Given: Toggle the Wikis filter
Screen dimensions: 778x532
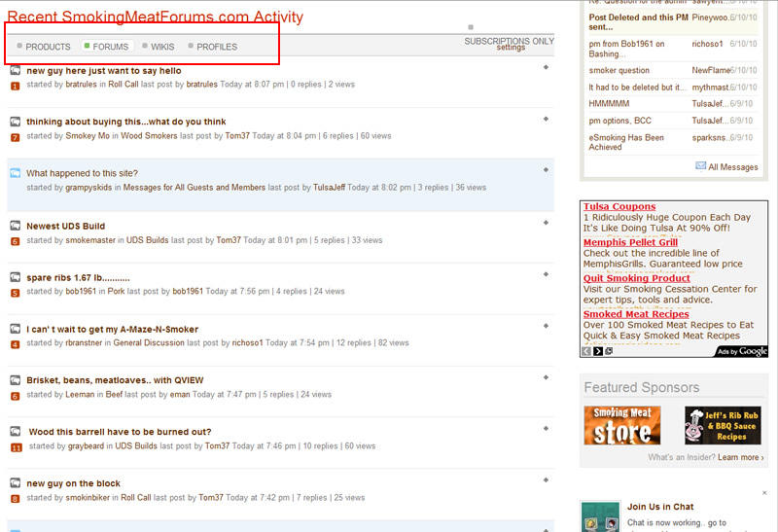Looking at the screenshot, I should 158,47.
